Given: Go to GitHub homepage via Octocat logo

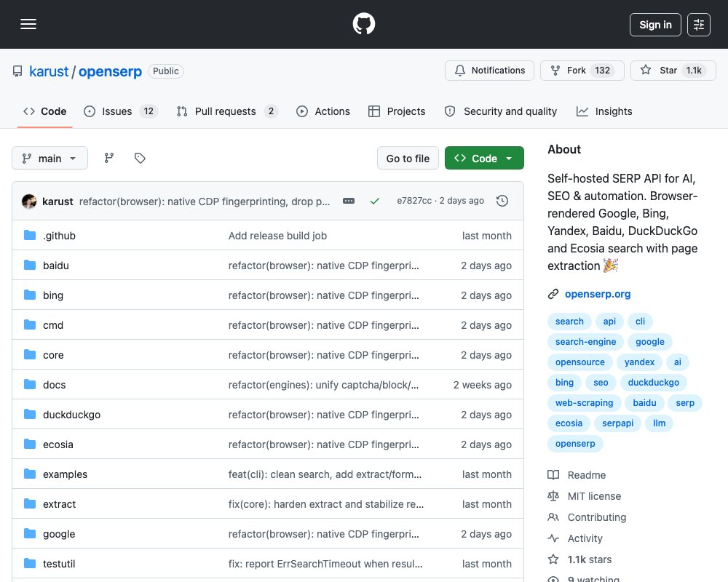Looking at the screenshot, I should [x=363, y=24].
